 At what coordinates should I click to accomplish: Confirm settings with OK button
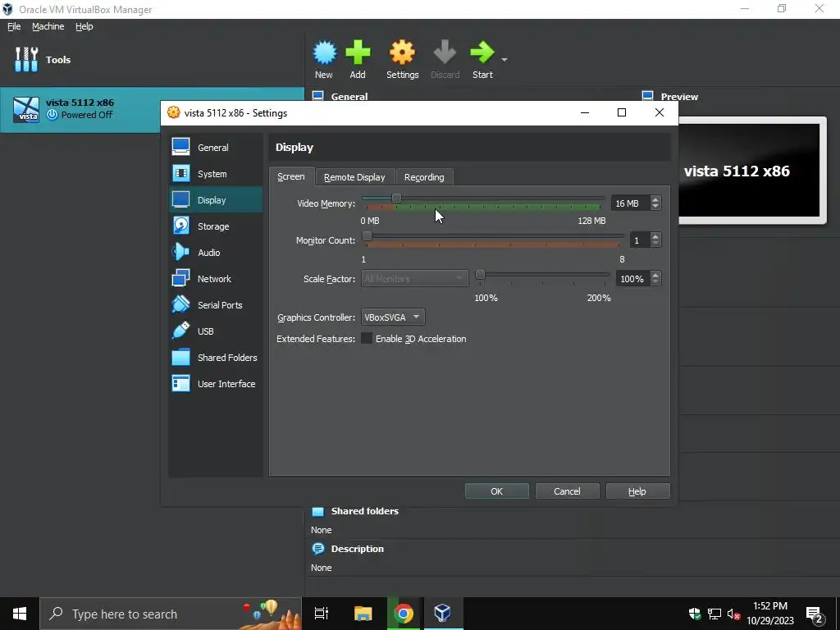click(x=496, y=491)
